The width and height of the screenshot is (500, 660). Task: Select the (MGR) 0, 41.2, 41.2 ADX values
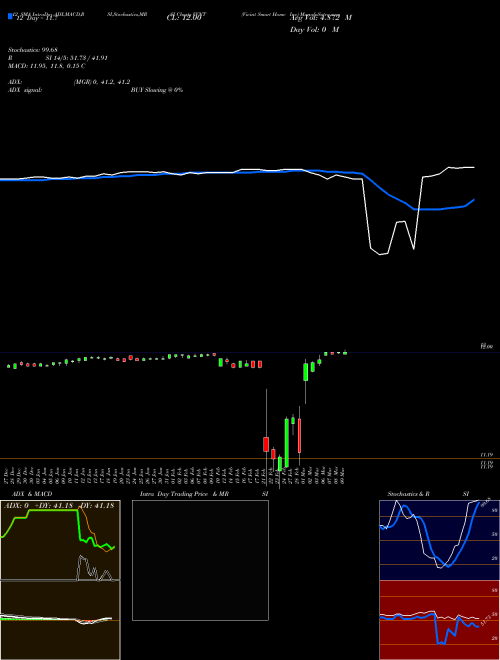[102, 82]
